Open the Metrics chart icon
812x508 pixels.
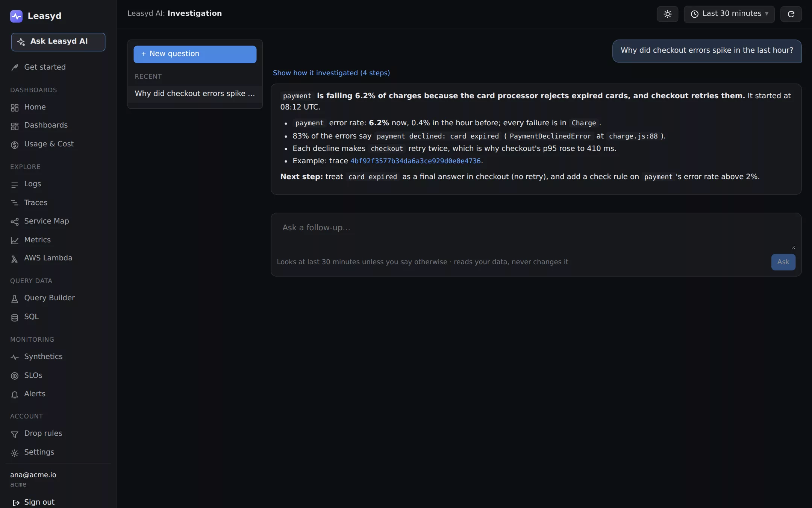point(15,240)
